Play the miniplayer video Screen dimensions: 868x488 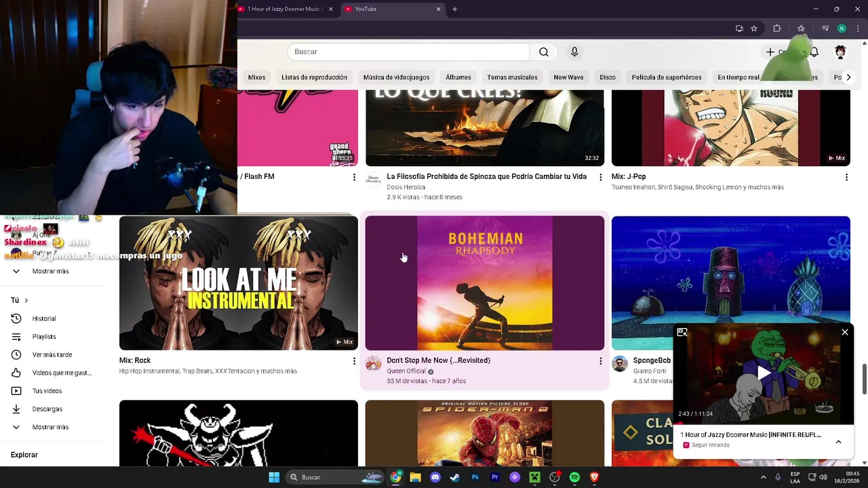764,373
